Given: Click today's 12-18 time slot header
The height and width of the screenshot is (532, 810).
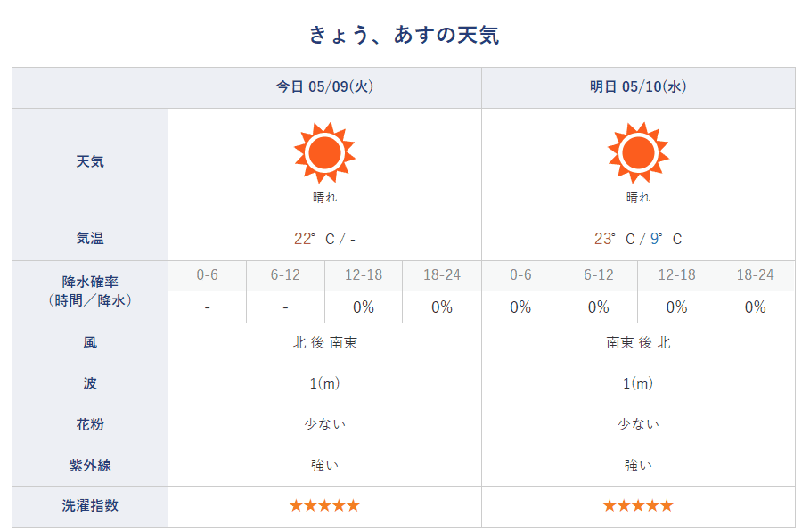Looking at the screenshot, I should pos(364,274).
